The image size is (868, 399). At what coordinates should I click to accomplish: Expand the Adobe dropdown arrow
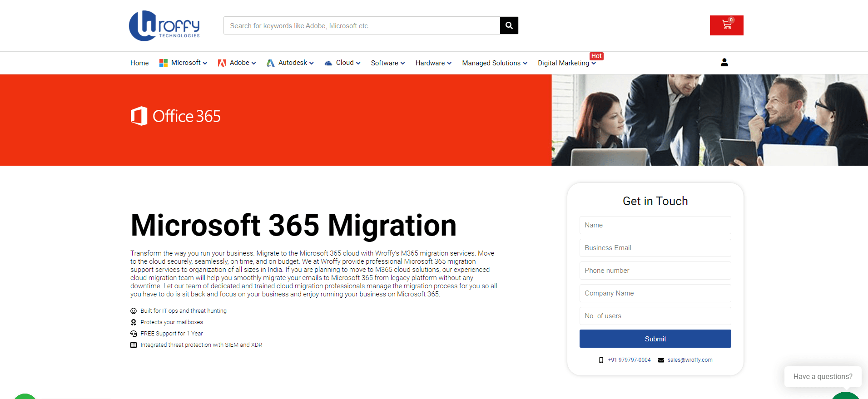(254, 63)
